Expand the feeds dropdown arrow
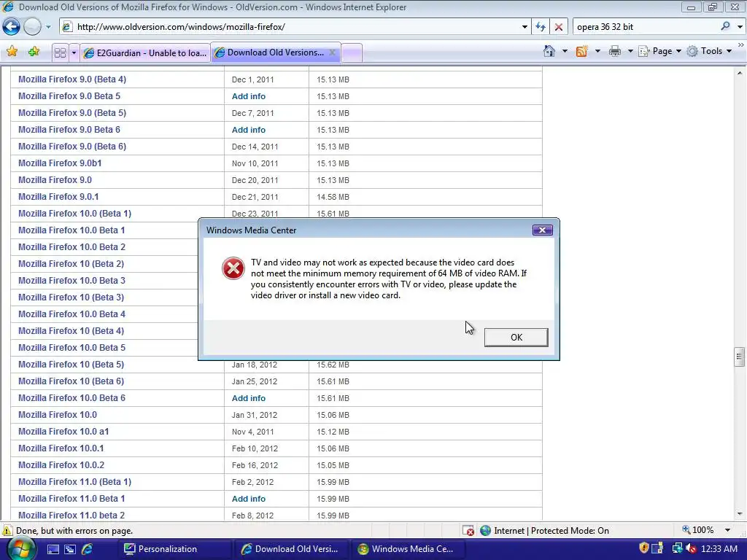The height and width of the screenshot is (560, 747). click(597, 51)
